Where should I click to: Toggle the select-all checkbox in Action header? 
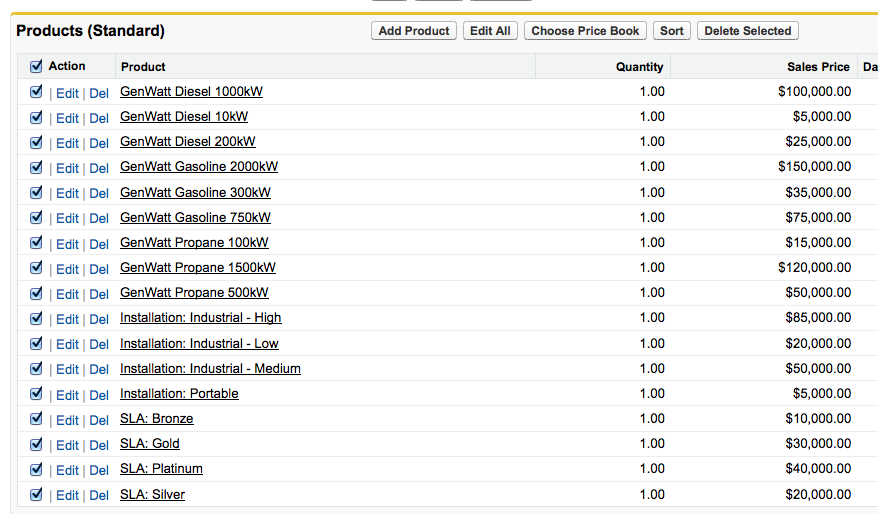pos(36,66)
